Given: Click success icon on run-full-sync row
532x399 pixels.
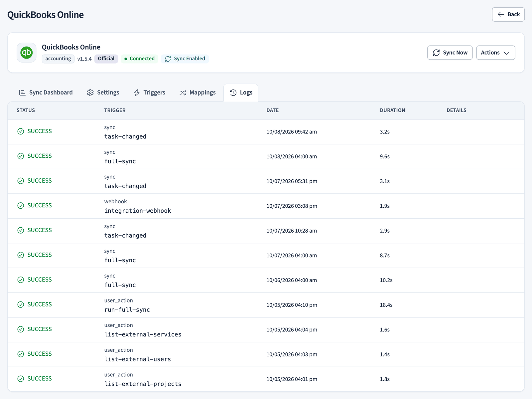Looking at the screenshot, I should (21, 304).
